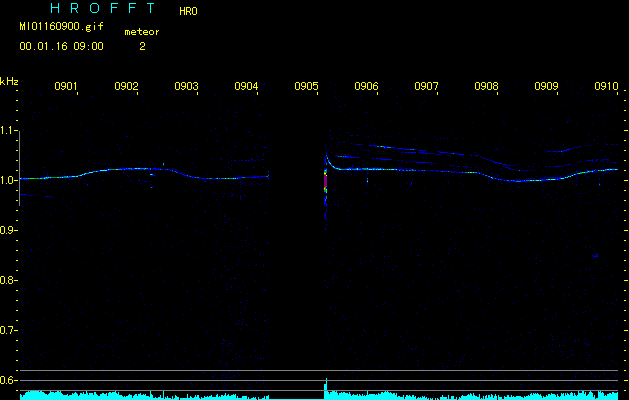This screenshot has height=400, width=629.
Task: Select the 0.6 frequency axis label
Action: point(9,380)
